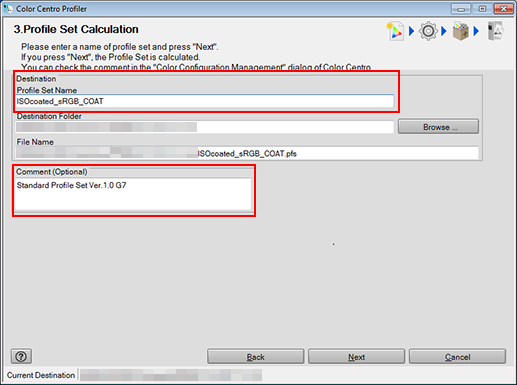Select the gear settings step icon
The width and height of the screenshot is (517, 385).
pyautogui.click(x=428, y=31)
